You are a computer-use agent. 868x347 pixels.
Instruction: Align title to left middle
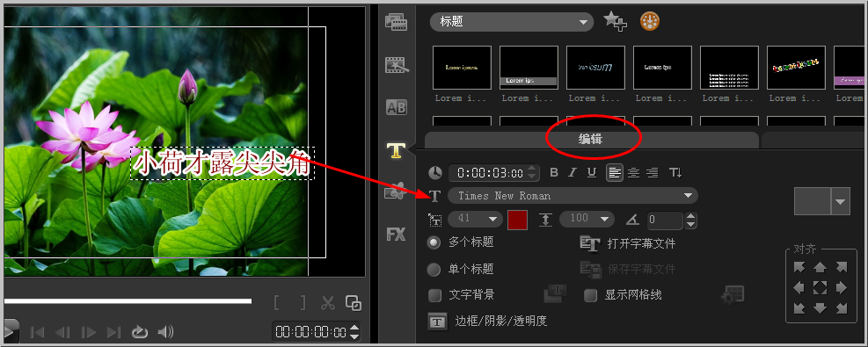point(799,287)
